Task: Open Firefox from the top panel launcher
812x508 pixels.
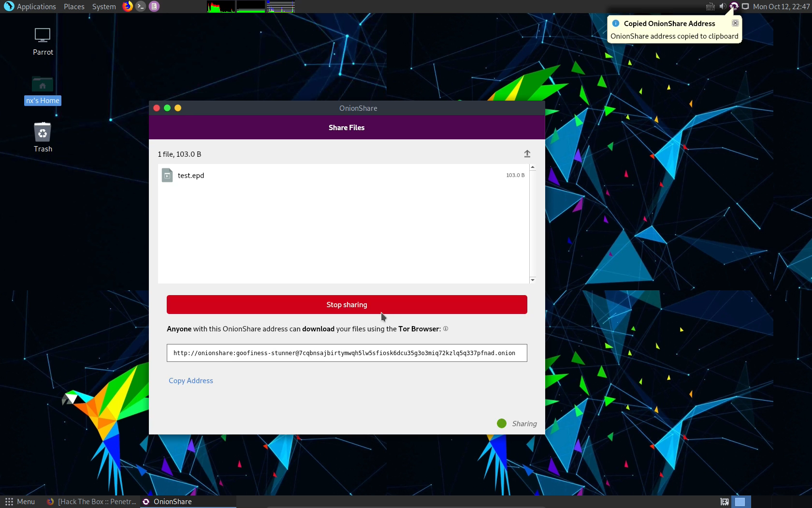Action: coord(128,6)
